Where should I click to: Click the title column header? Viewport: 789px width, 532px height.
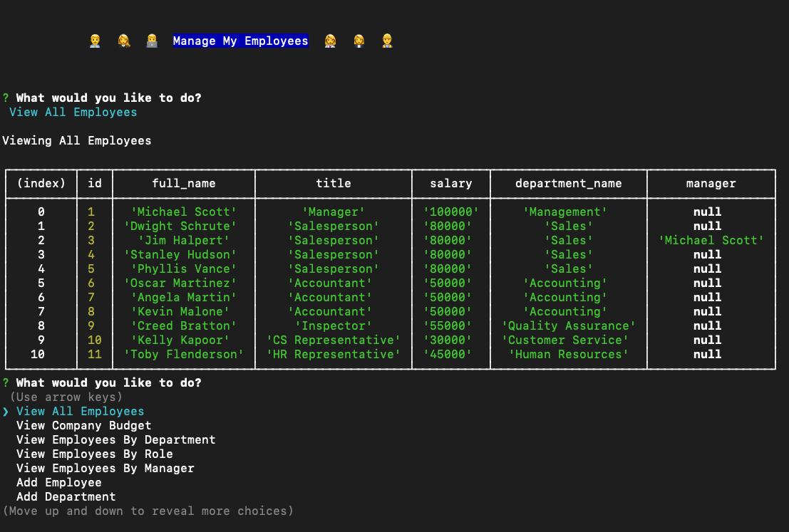pos(334,184)
